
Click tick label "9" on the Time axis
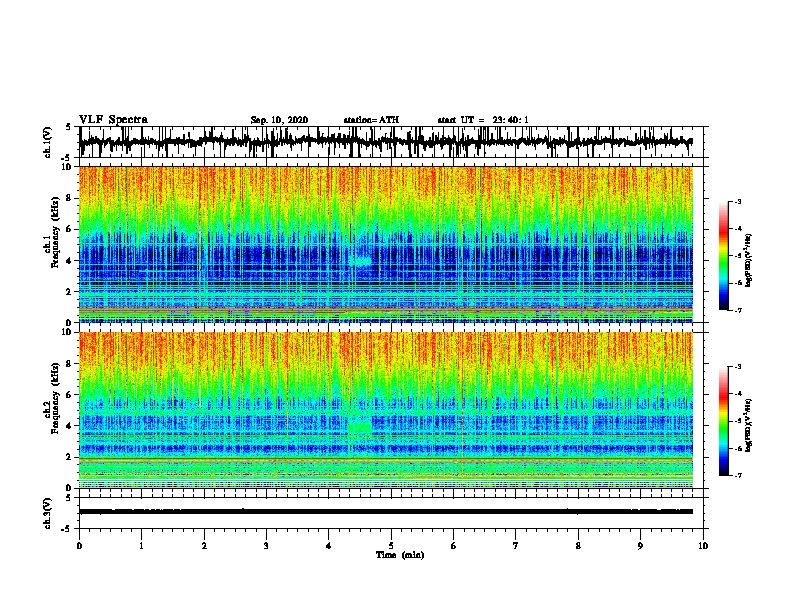click(640, 546)
